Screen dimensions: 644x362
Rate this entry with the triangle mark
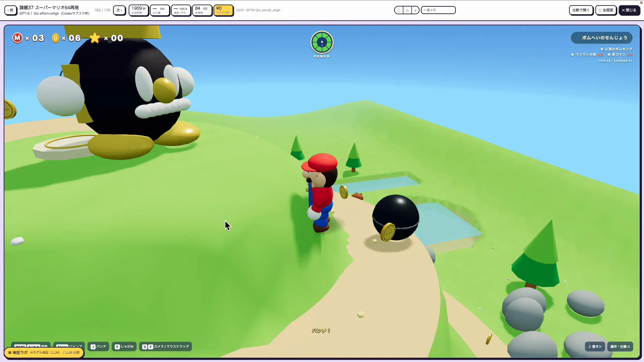[x=407, y=10]
